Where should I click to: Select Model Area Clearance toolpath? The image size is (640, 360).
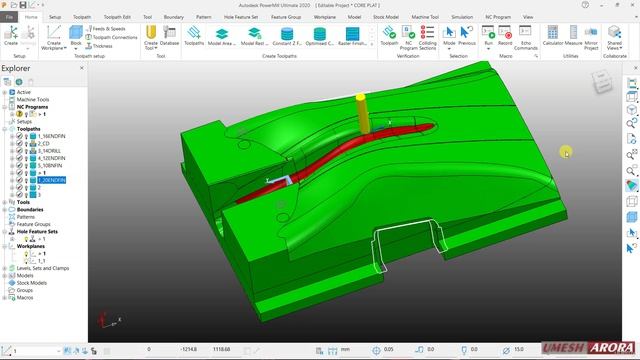pyautogui.click(x=222, y=36)
